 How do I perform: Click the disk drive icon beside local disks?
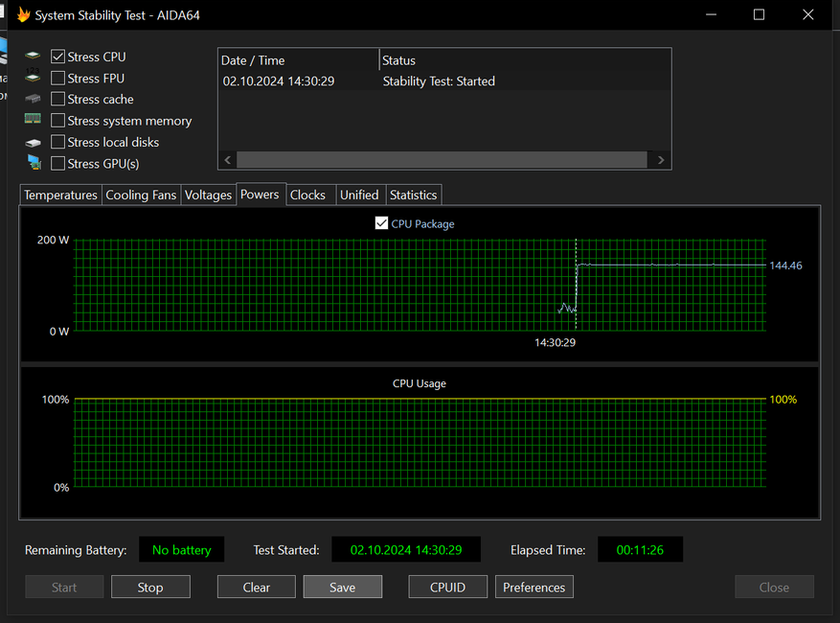[34, 143]
